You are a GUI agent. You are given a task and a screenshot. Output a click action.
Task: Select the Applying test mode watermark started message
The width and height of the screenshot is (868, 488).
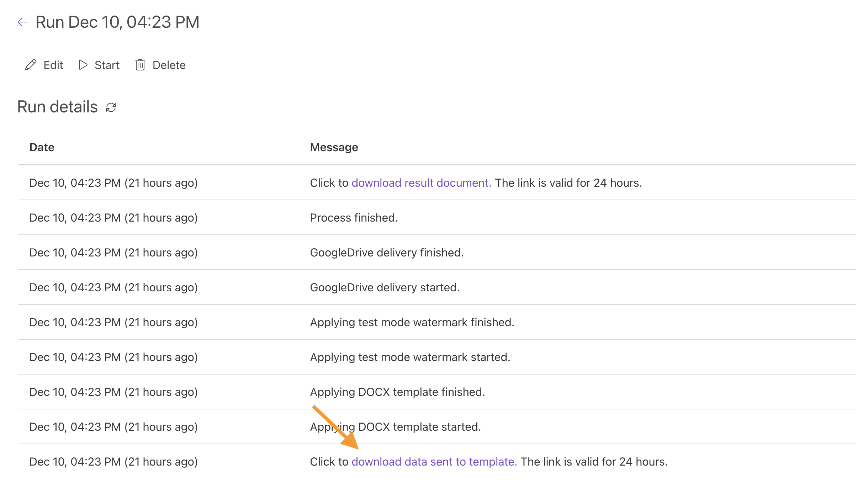pos(410,357)
